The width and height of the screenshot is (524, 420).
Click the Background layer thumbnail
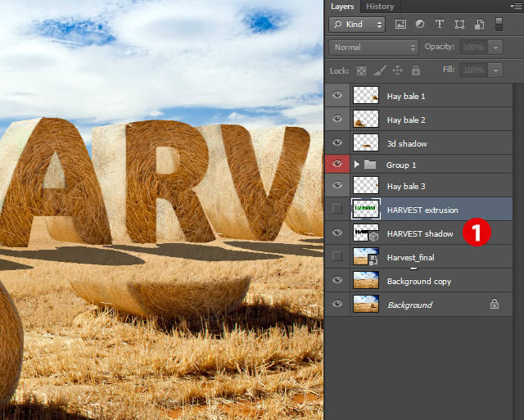pos(366,304)
